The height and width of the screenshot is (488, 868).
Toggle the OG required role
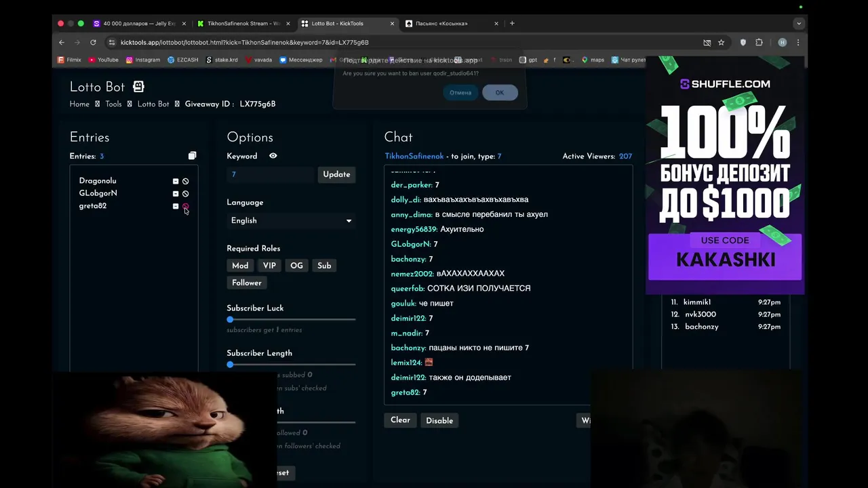(296, 266)
